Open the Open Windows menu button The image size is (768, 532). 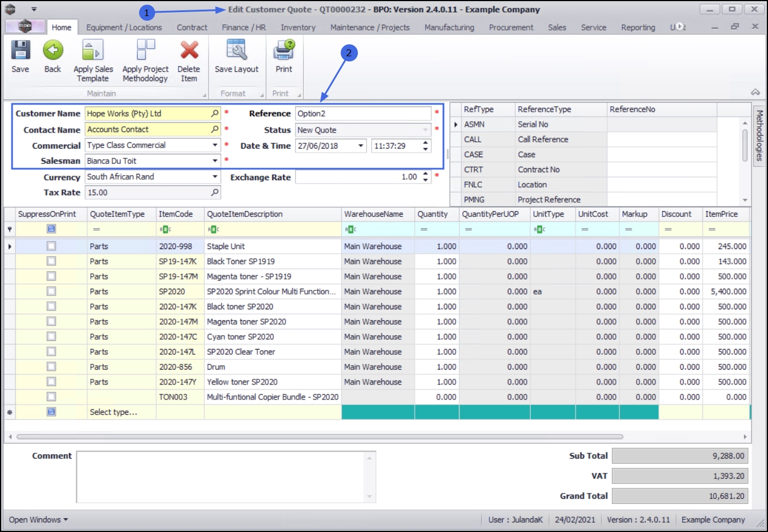38,520
